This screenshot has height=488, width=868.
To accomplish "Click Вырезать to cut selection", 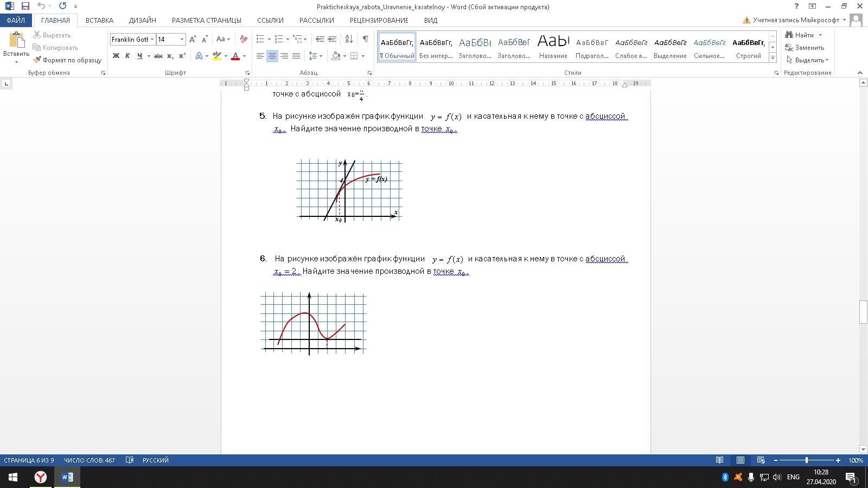I will (x=52, y=35).
